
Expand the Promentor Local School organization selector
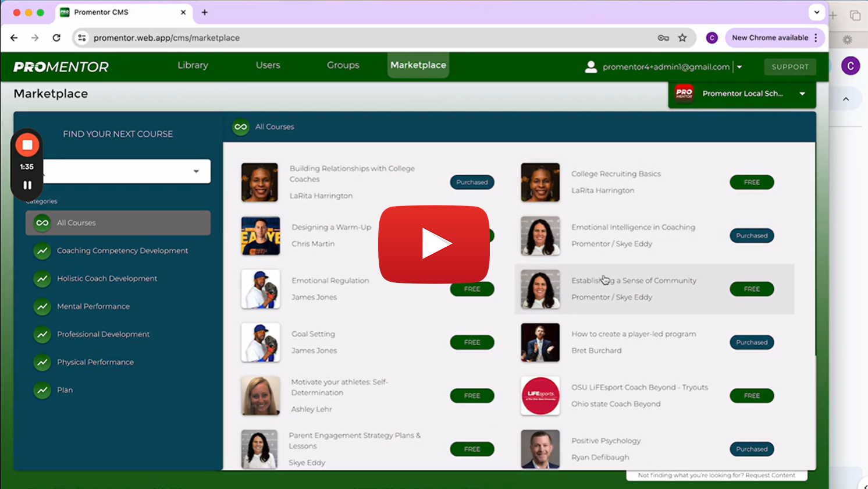(802, 94)
